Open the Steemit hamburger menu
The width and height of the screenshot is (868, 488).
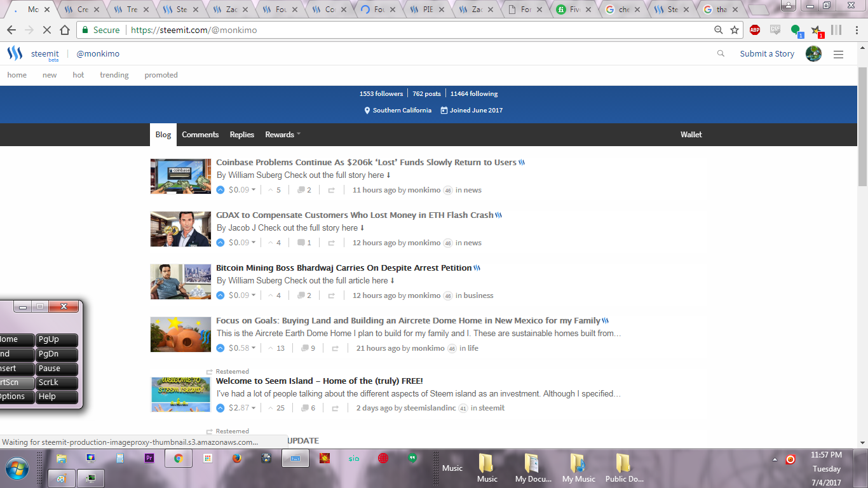point(838,54)
